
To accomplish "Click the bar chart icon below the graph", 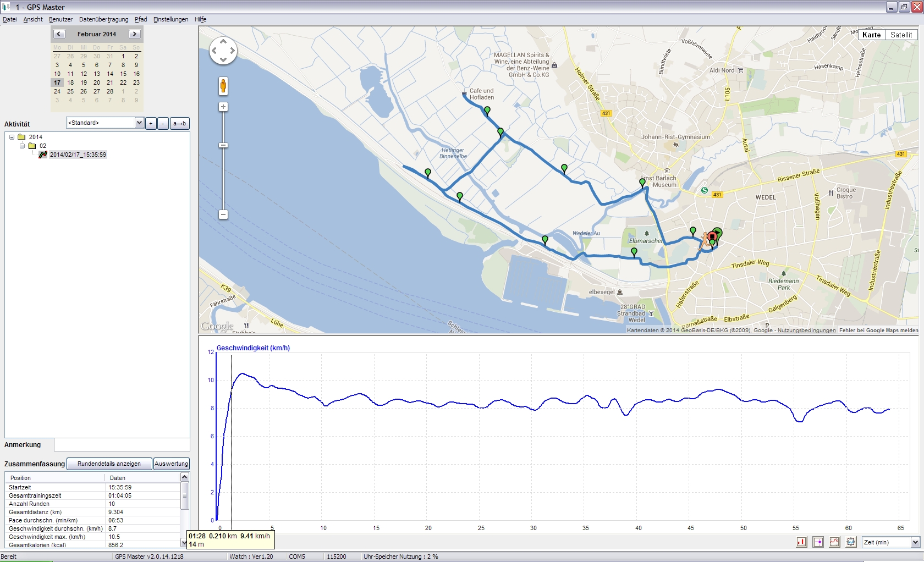I will click(801, 542).
